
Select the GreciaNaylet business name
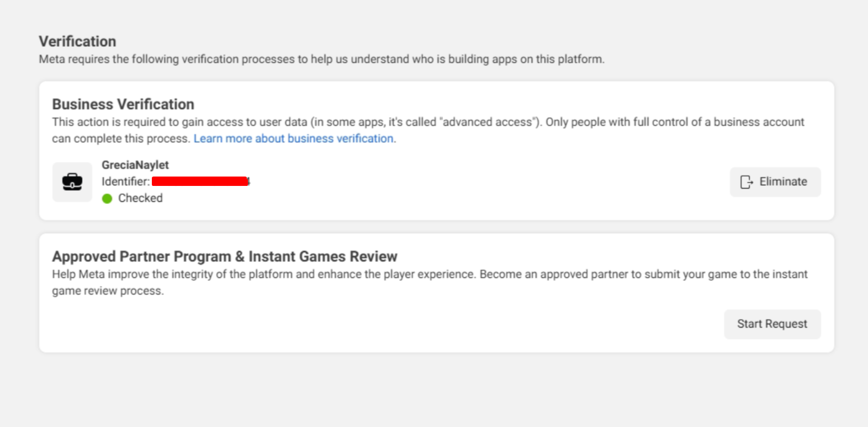(135, 165)
